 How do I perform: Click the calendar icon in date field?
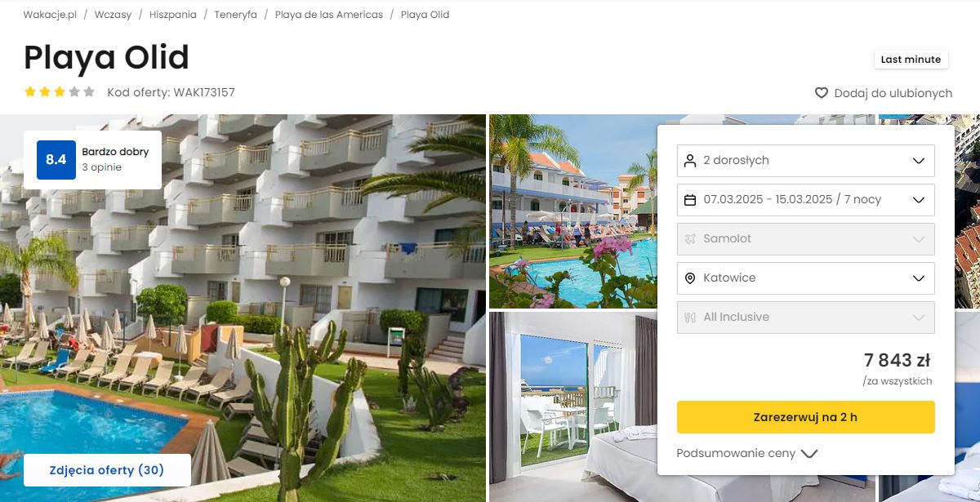pos(690,200)
